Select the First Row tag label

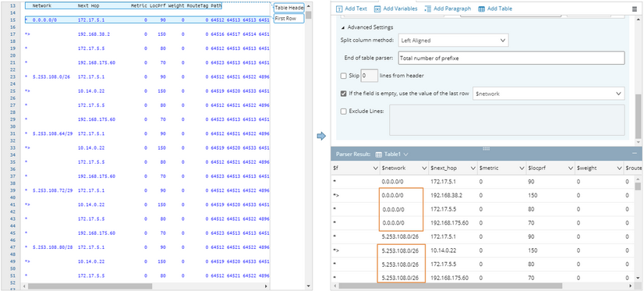(288, 19)
